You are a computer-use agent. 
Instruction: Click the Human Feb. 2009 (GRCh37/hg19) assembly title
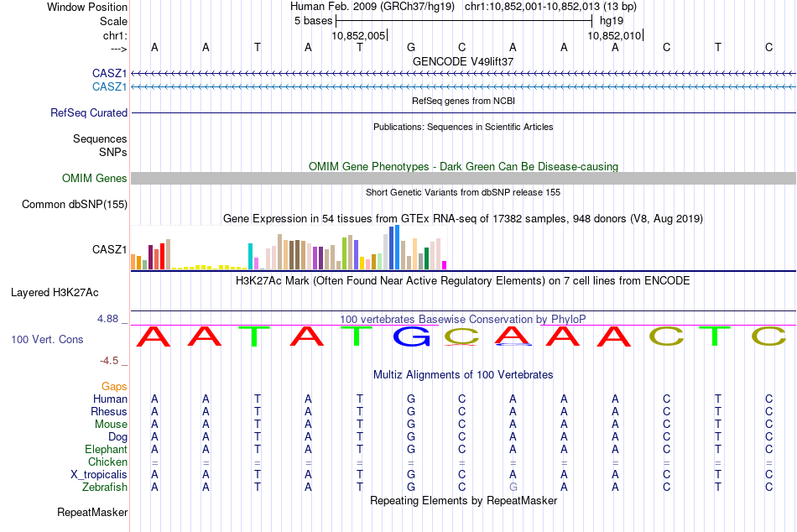(x=372, y=7)
